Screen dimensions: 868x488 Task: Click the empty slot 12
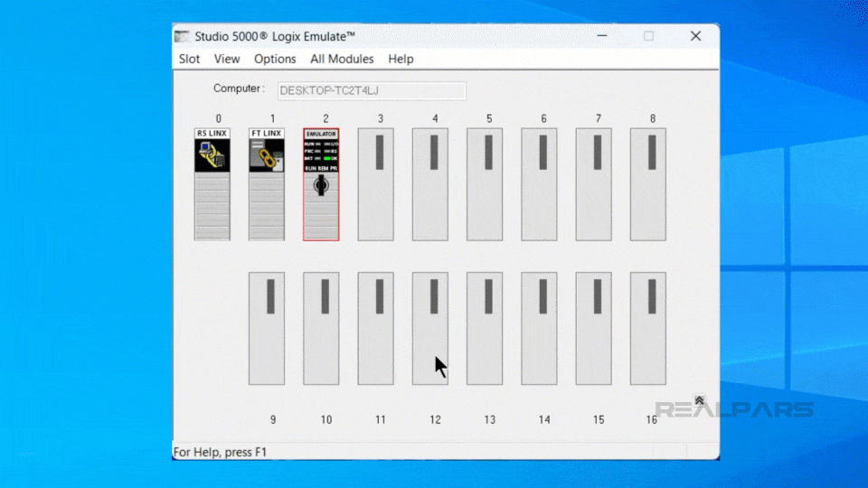430,328
